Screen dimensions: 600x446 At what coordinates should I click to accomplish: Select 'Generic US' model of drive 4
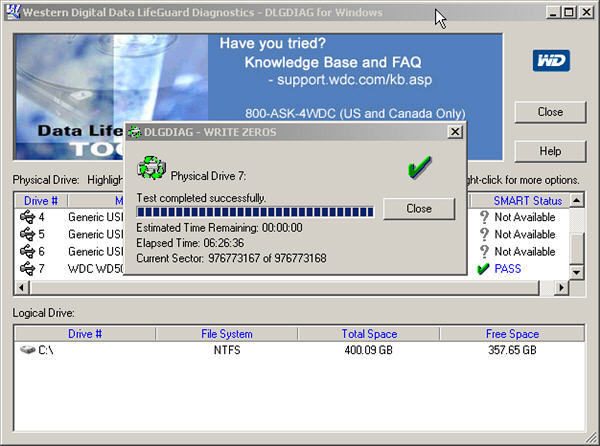pyautogui.click(x=96, y=217)
